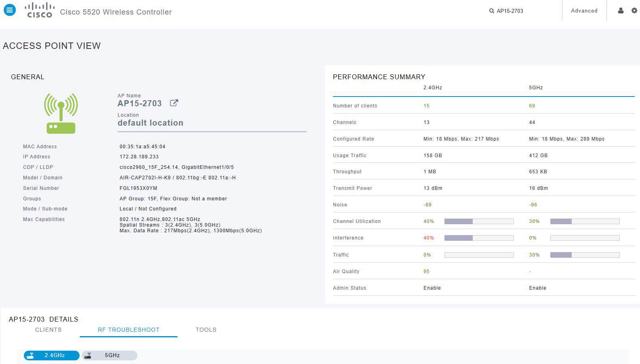Open the user account icon
640x364 pixels.
pos(621,11)
